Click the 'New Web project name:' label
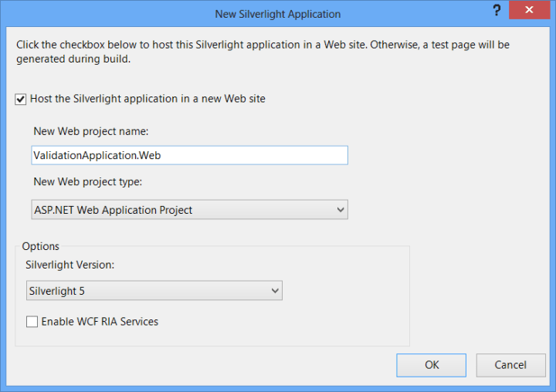The width and height of the screenshot is (556, 392). click(x=91, y=131)
